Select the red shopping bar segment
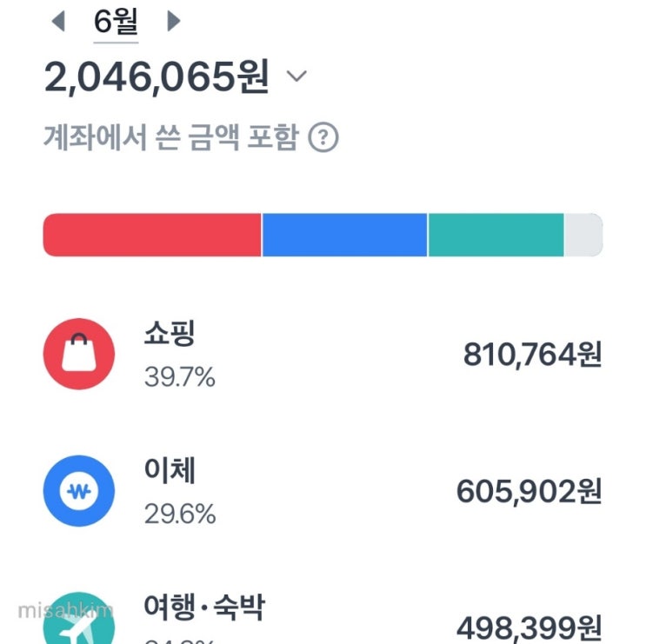 pyautogui.click(x=152, y=235)
